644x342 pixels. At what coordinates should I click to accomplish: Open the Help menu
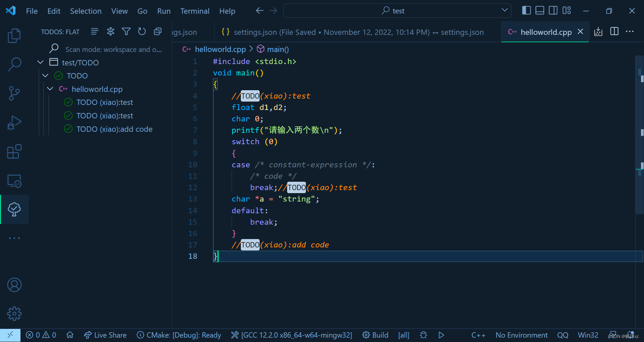pyautogui.click(x=227, y=11)
